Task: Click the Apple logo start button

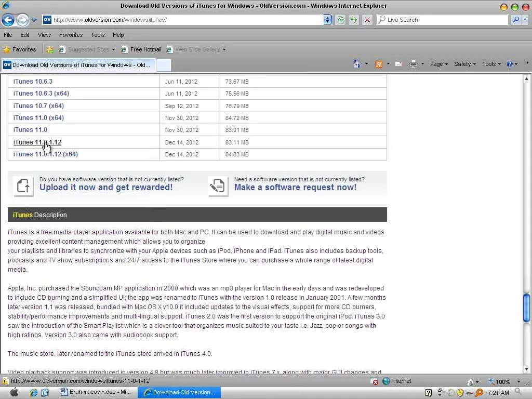Action: click(x=14, y=392)
